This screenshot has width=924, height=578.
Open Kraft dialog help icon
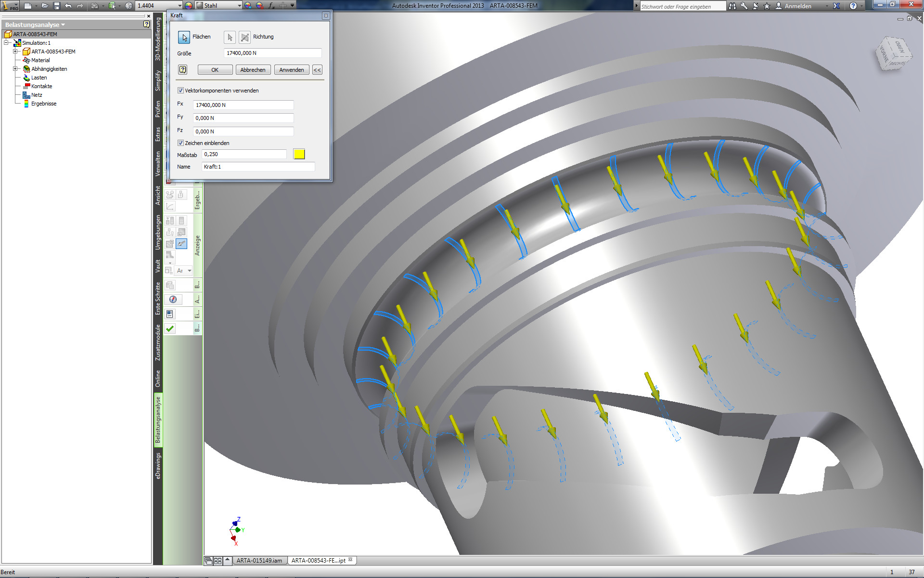coord(183,69)
